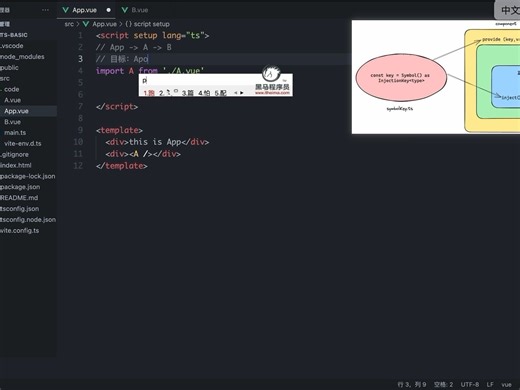Open the explorer more actions ellipsis
Screen dimensions: 520x390
[x=45, y=10]
